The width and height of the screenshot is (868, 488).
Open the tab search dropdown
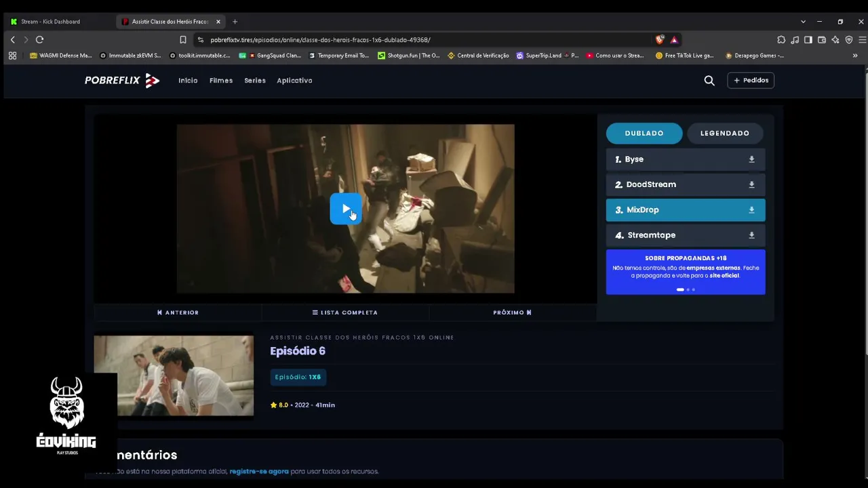click(803, 22)
